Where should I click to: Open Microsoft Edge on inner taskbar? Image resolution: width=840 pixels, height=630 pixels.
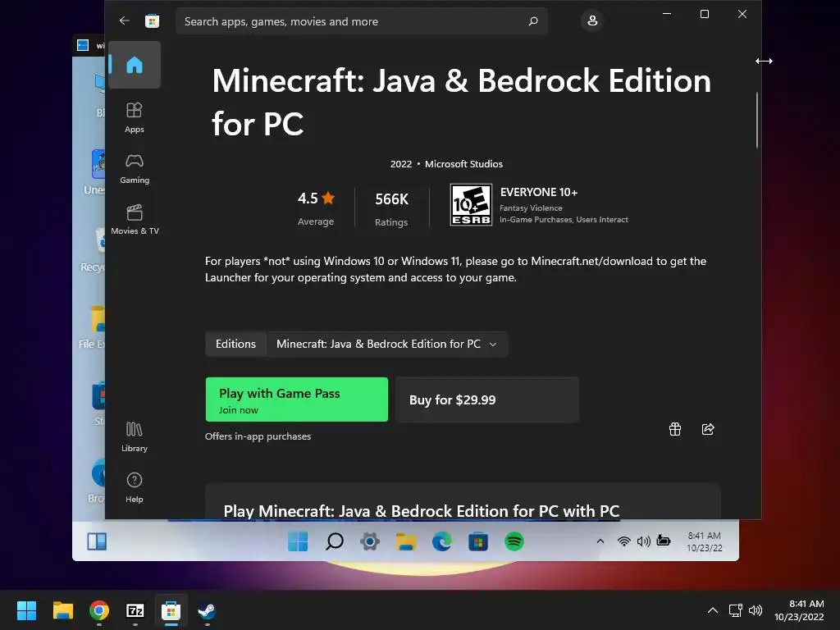point(442,541)
